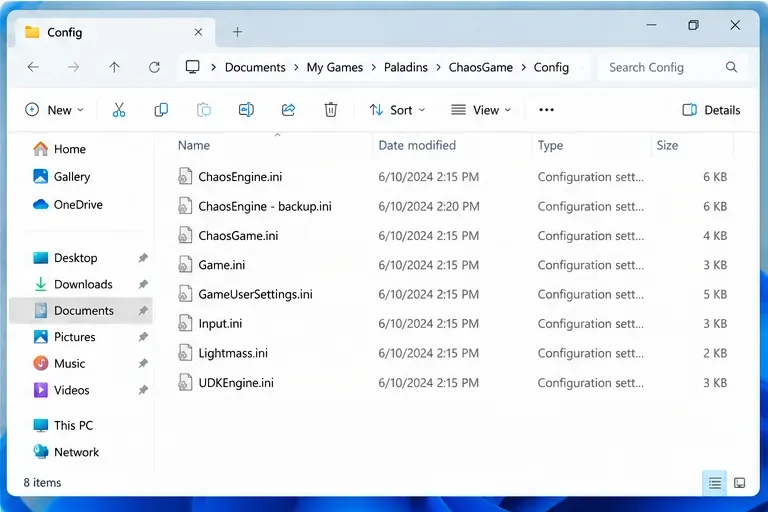The width and height of the screenshot is (768, 512).
Task: Navigate to My Games breadcrumb
Action: (x=335, y=67)
